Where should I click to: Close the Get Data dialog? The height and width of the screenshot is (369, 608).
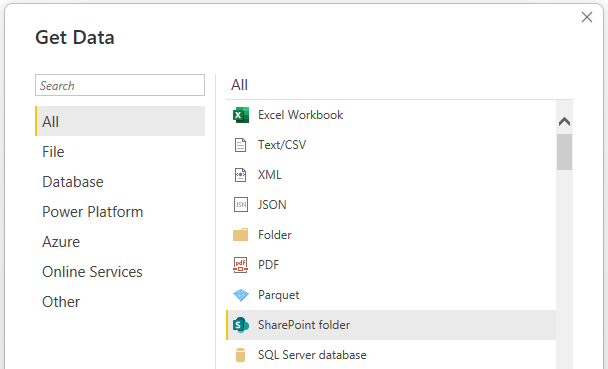587,17
